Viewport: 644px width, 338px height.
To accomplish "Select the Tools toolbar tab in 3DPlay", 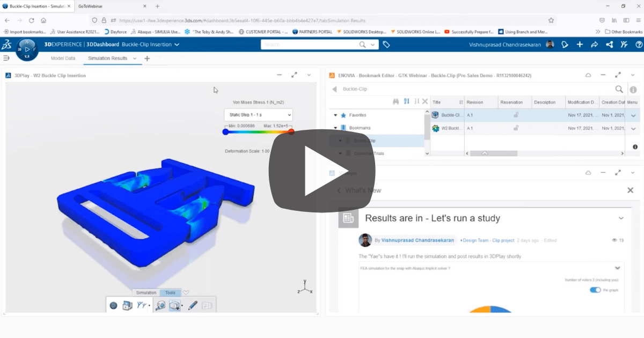I will pos(170,292).
